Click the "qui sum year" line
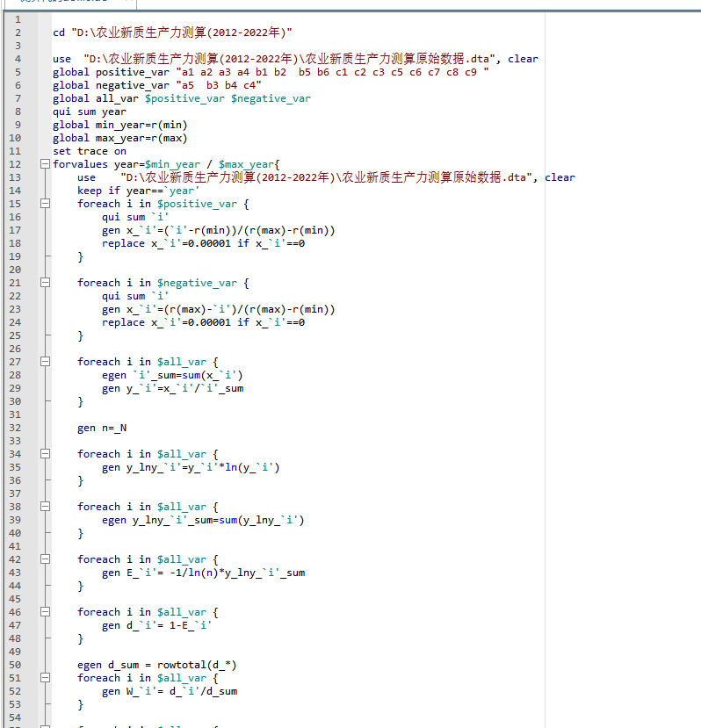The height and width of the screenshot is (728, 701). 90,112
